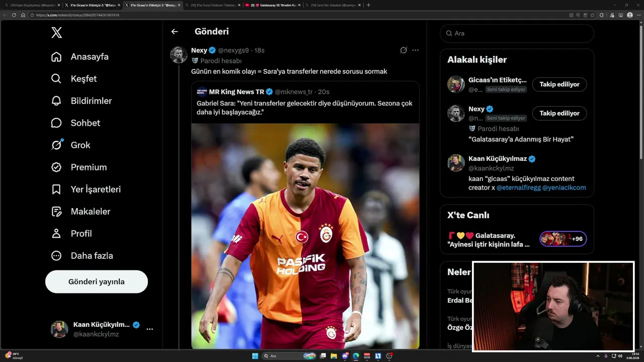Click the browser profile avatar in toolbar
Screen dimensions: 644x362
point(630,15)
